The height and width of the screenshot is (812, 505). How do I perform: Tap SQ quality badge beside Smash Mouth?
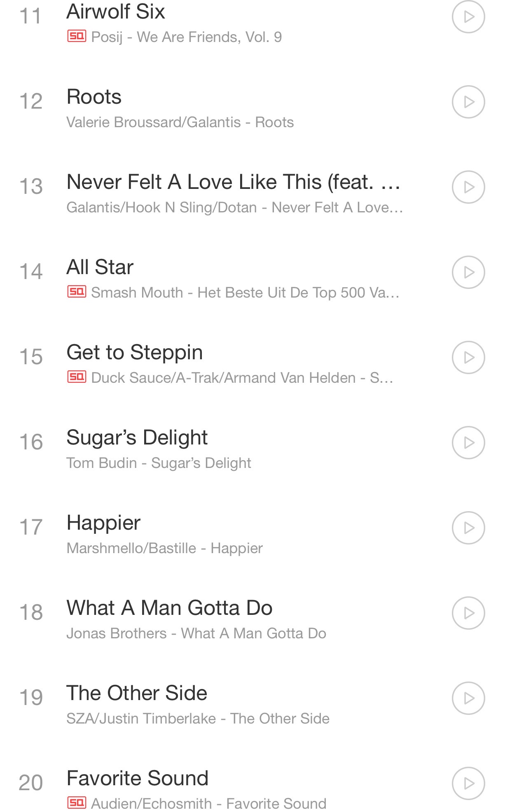77,292
